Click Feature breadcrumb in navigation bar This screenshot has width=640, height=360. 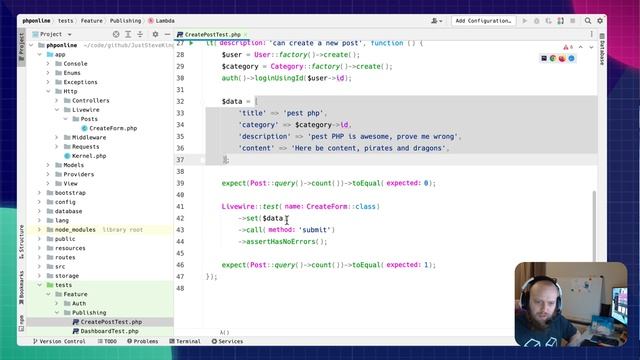click(91, 20)
